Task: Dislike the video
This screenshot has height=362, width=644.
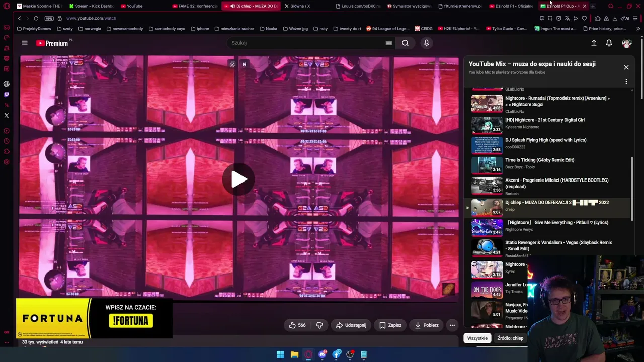Action: coord(319,325)
